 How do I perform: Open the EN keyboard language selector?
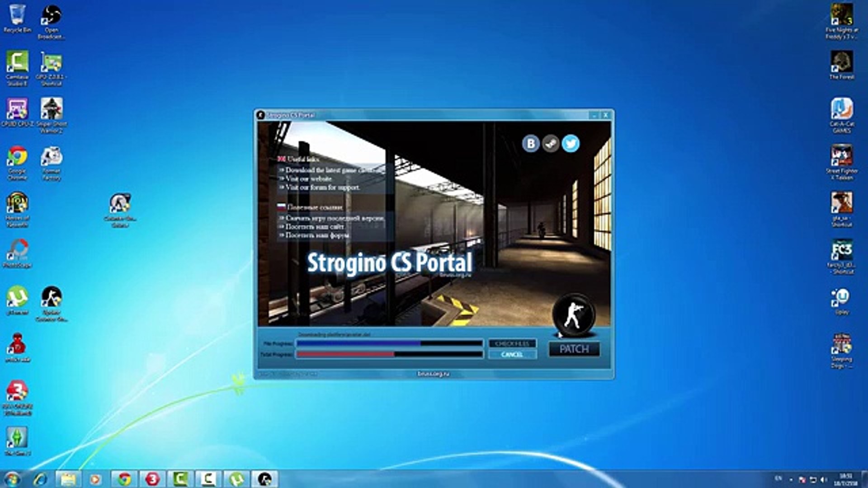pos(778,479)
